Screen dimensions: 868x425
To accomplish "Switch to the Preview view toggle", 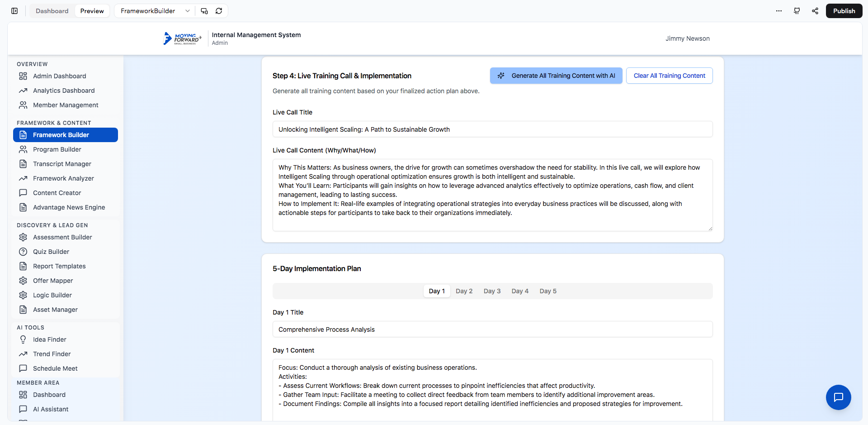I will (x=92, y=11).
